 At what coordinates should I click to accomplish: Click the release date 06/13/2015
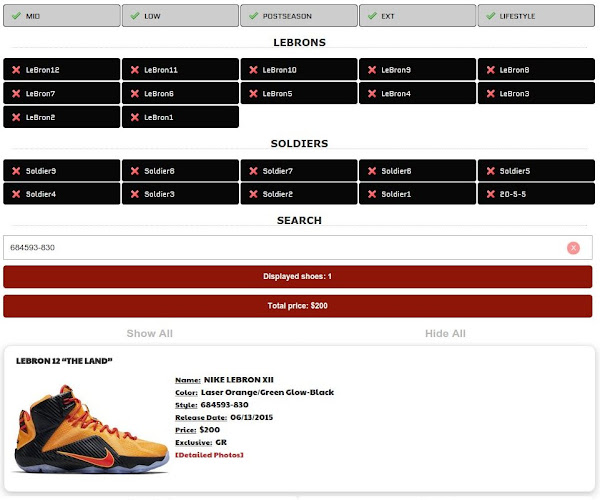coord(251,417)
